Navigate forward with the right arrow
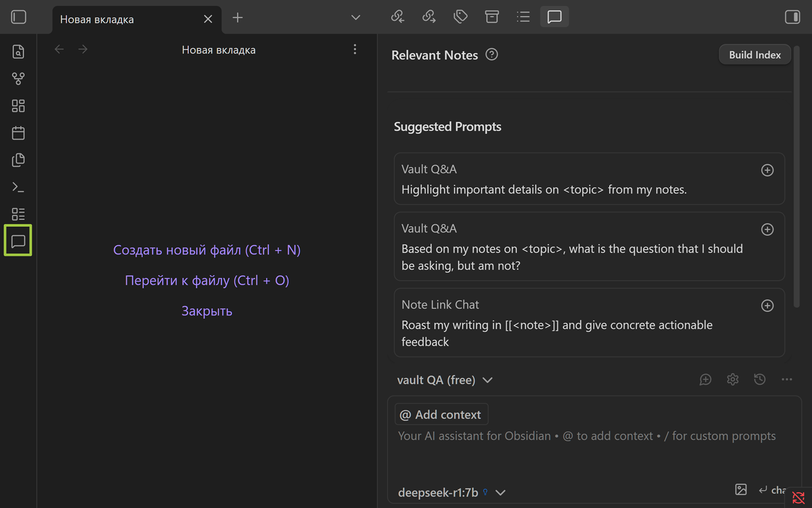The height and width of the screenshot is (508, 812). pyautogui.click(x=83, y=50)
